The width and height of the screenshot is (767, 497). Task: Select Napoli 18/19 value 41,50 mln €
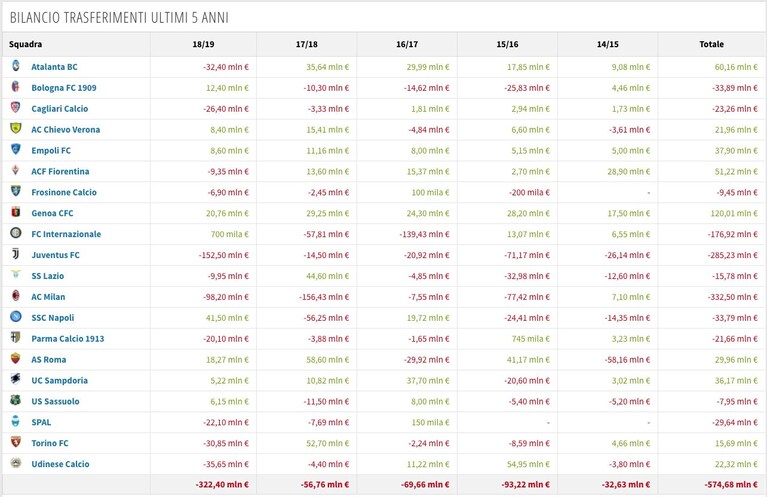(227, 318)
